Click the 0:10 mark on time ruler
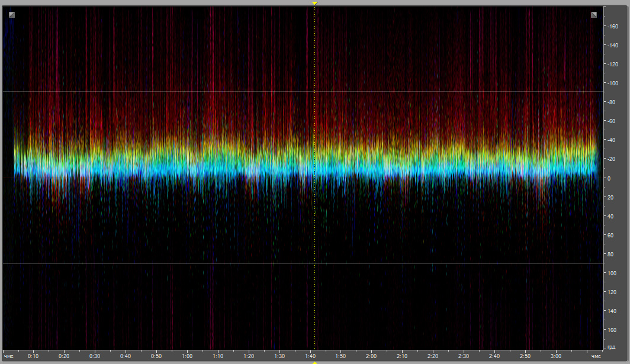 pos(33,356)
